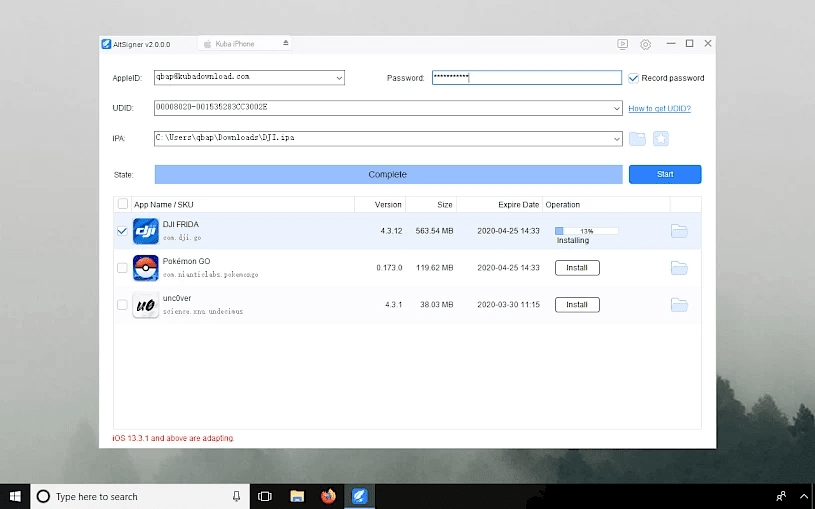Uncheck the DJI FRIDA checkbox
Image resolution: width=815 pixels, height=509 pixels.
pyautogui.click(x=122, y=231)
